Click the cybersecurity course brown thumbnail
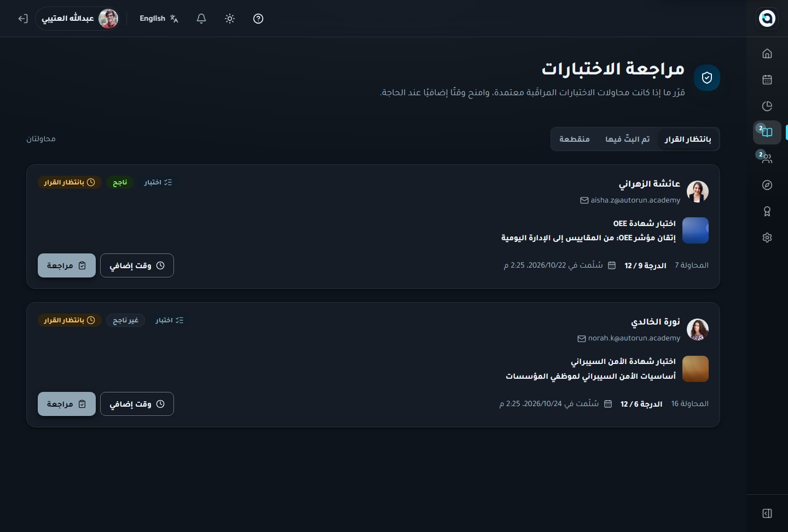This screenshot has height=532, width=788. pyautogui.click(x=696, y=369)
